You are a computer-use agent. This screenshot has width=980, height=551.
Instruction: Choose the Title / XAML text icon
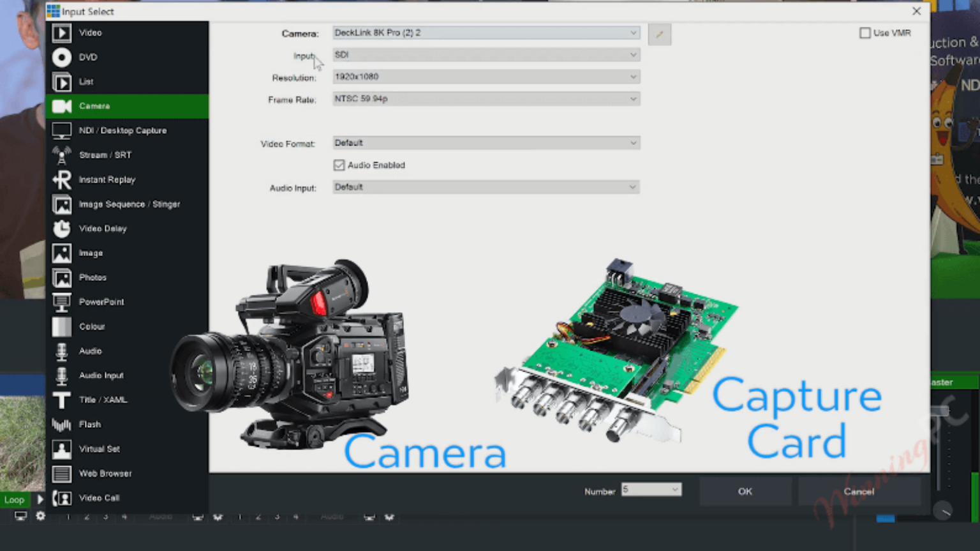click(61, 400)
